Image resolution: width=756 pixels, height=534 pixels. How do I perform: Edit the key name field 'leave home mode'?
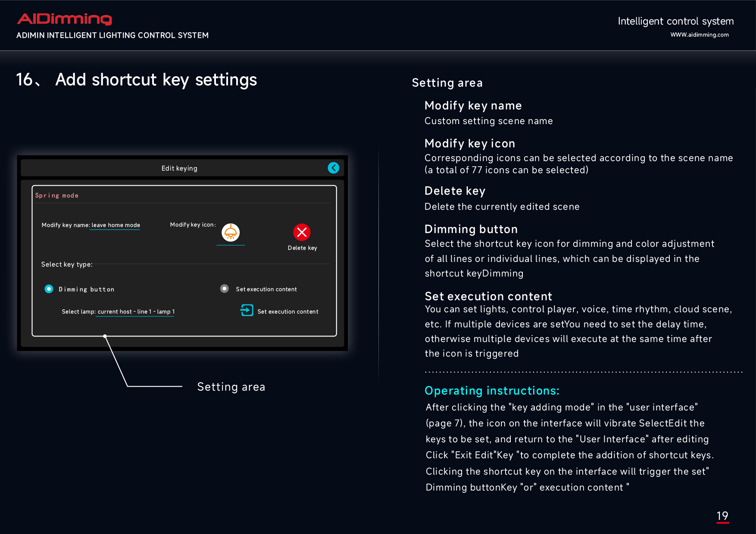tap(116, 225)
